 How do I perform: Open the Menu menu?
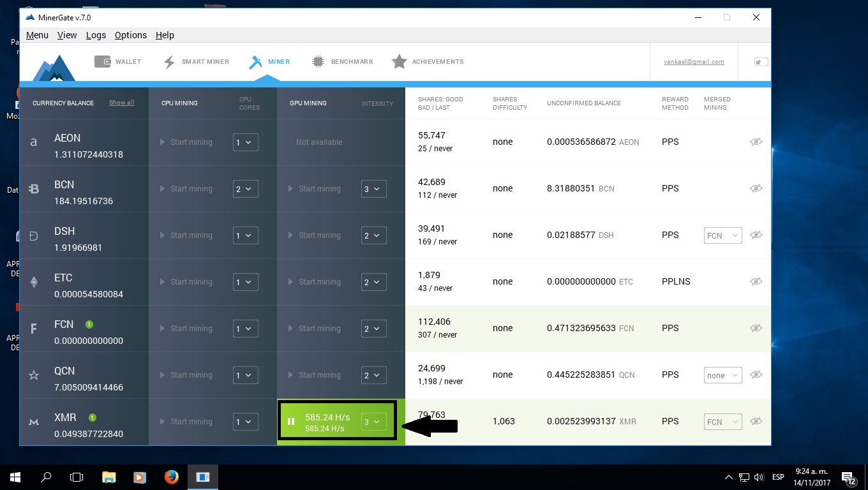[37, 35]
